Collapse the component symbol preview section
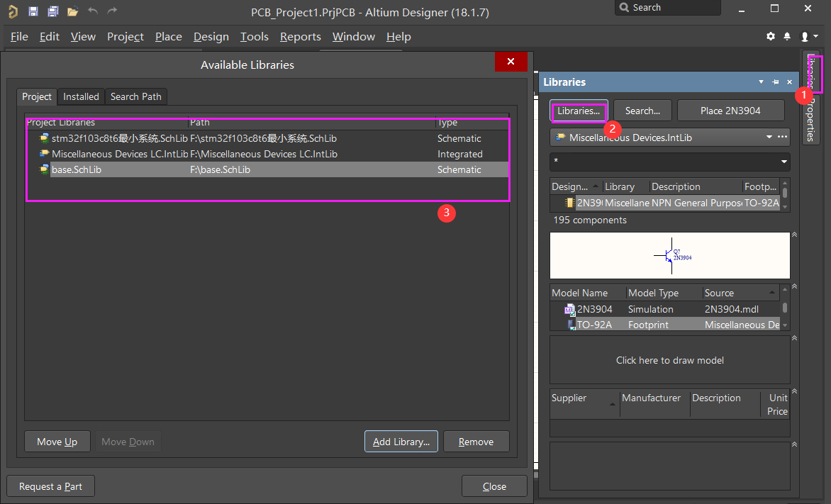The image size is (831, 504). point(794,234)
